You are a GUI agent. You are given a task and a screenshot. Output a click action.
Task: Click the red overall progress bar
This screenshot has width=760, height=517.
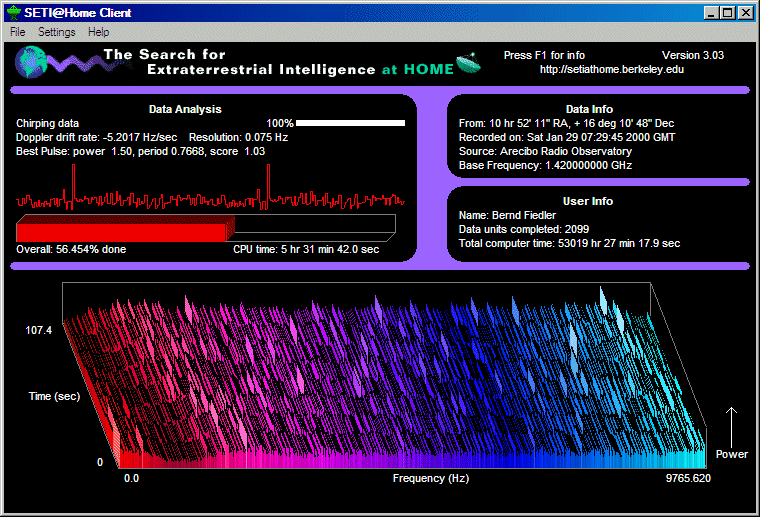tap(126, 229)
